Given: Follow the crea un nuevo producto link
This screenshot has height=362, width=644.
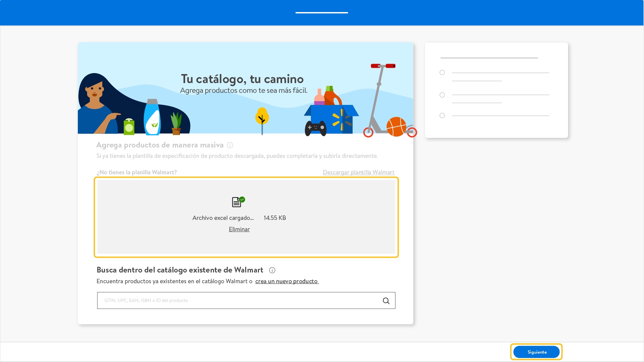Looking at the screenshot, I should (x=286, y=281).
